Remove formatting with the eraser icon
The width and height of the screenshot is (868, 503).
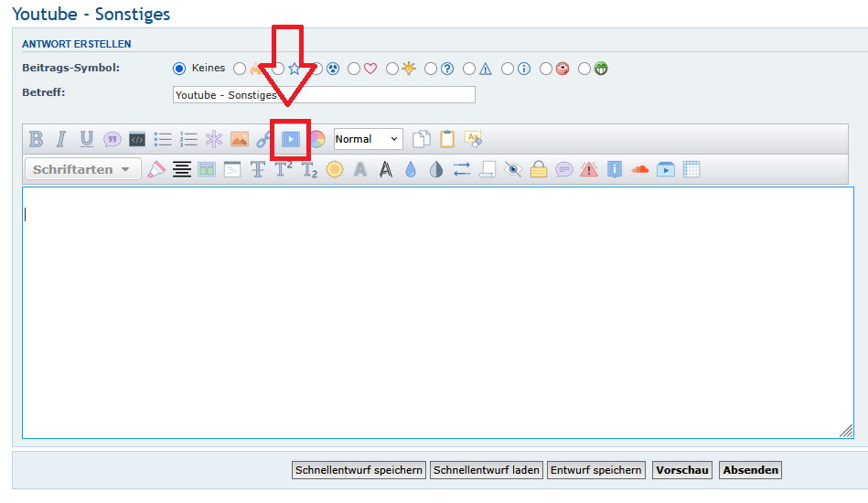(x=473, y=139)
